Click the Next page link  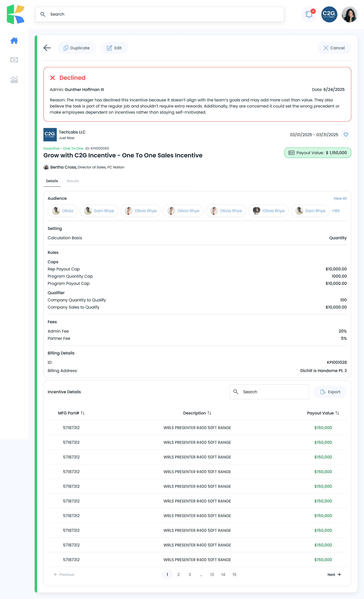[334, 574]
